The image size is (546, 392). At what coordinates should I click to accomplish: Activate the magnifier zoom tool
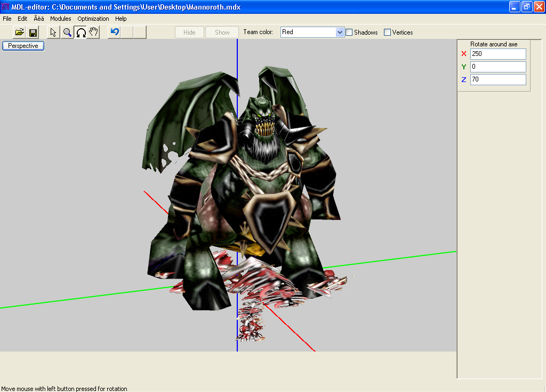click(x=67, y=32)
